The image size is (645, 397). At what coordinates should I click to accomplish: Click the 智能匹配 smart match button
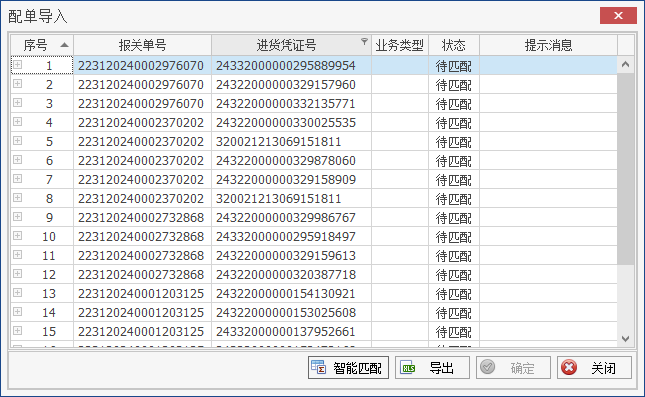point(348,367)
